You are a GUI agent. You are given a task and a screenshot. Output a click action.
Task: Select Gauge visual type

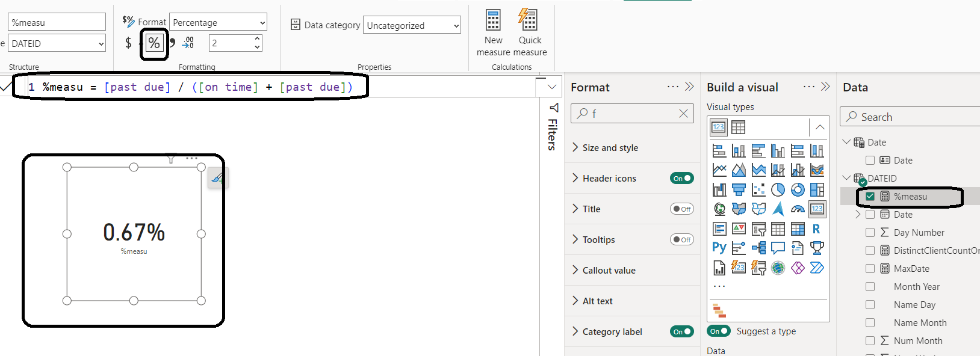pos(798,209)
